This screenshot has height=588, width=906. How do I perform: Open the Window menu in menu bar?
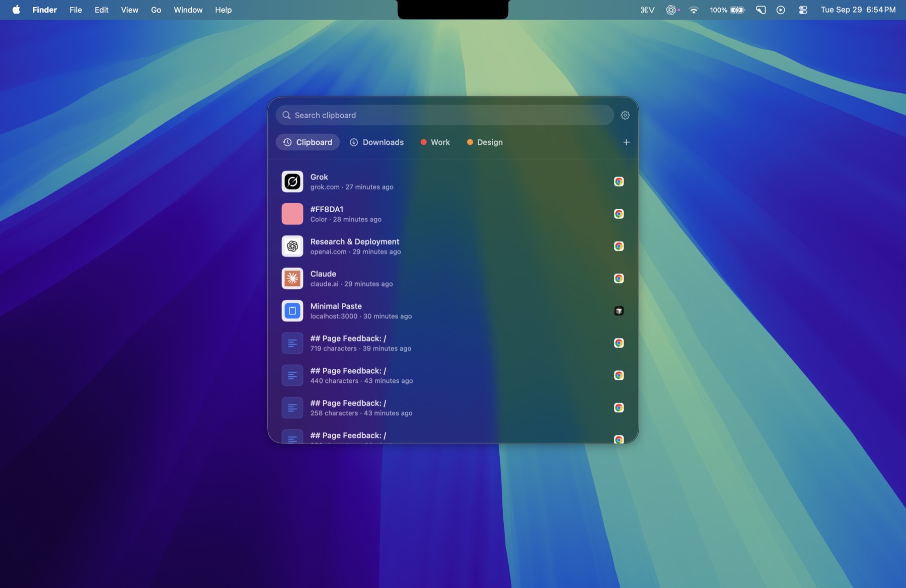188,10
